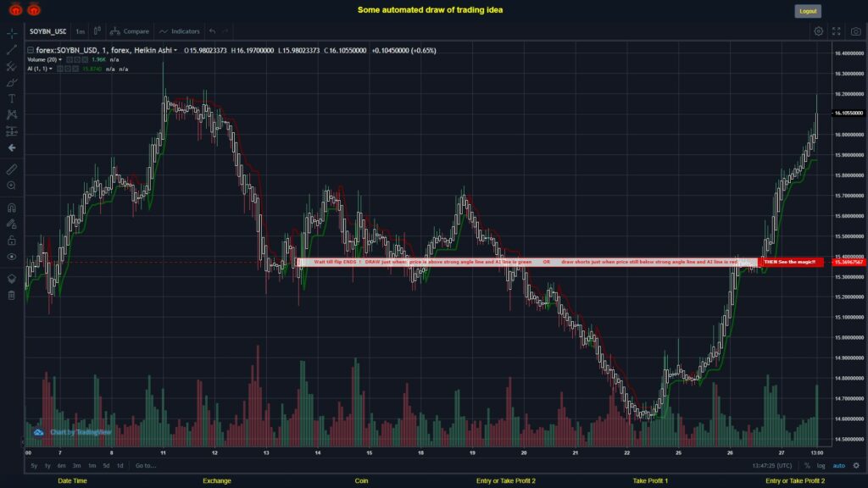Open the Indicators menu
Viewport: 868px width, 488px height.
point(180,31)
